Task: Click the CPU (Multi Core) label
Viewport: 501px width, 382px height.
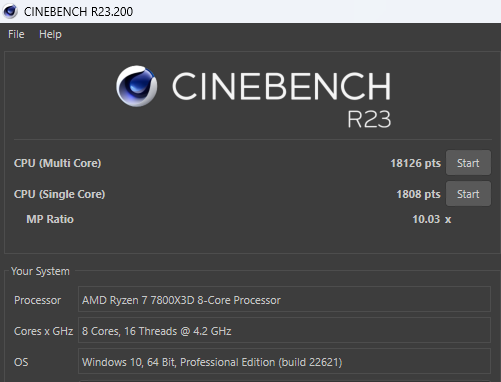Action: (57, 163)
